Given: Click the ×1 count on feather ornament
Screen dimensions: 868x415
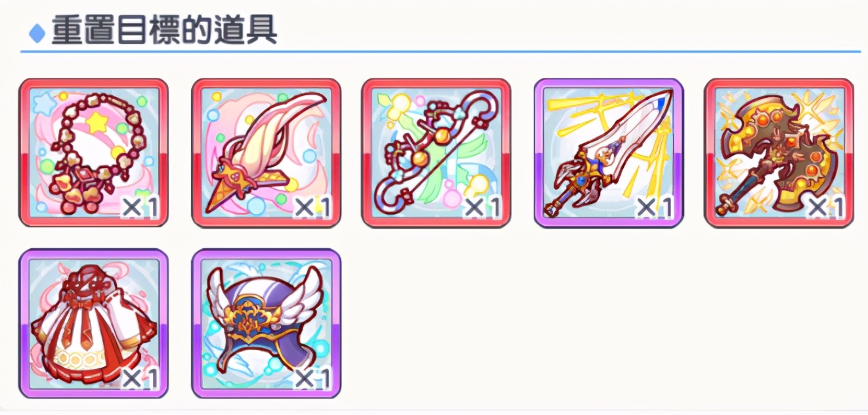Looking at the screenshot, I should [x=313, y=208].
